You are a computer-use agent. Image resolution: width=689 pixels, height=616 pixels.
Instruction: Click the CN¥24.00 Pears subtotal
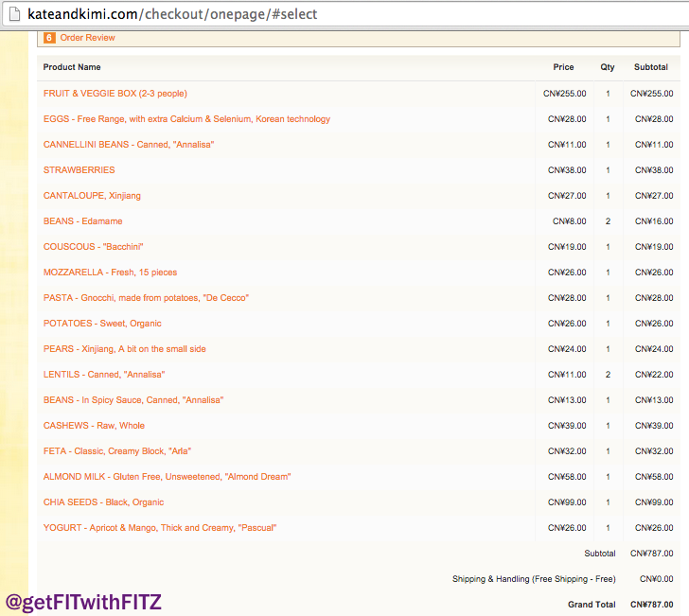654,349
